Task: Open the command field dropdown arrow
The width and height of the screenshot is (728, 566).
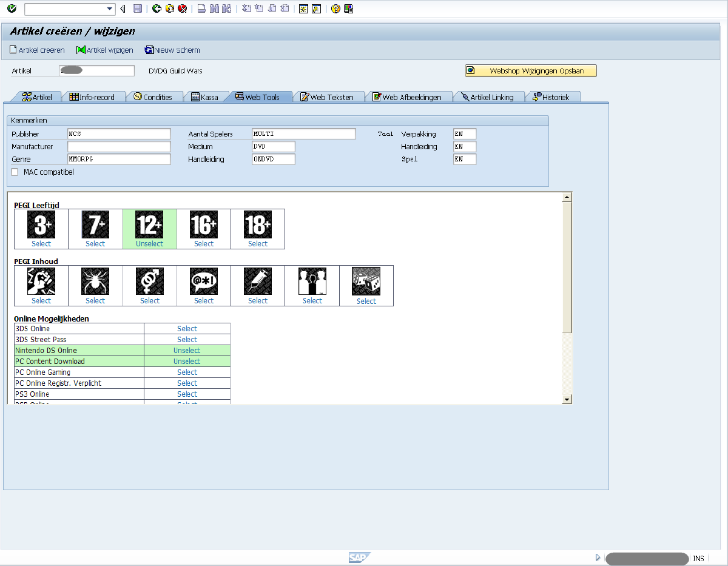Action: point(110,8)
